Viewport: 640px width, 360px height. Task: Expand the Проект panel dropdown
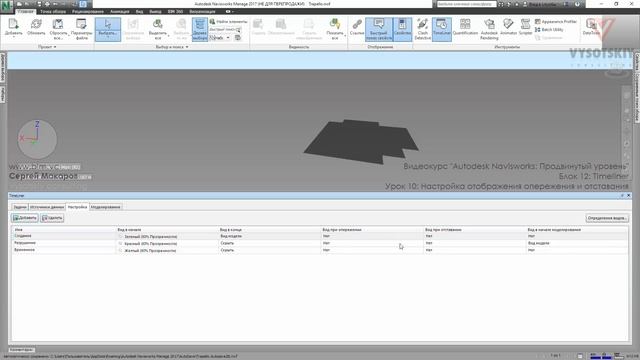pyautogui.click(x=47, y=47)
